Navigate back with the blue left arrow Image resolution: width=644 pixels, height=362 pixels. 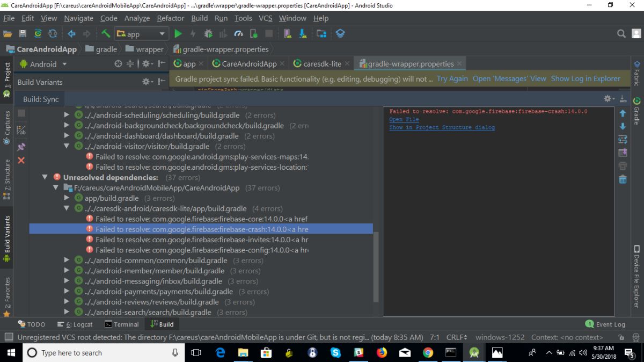tap(71, 33)
